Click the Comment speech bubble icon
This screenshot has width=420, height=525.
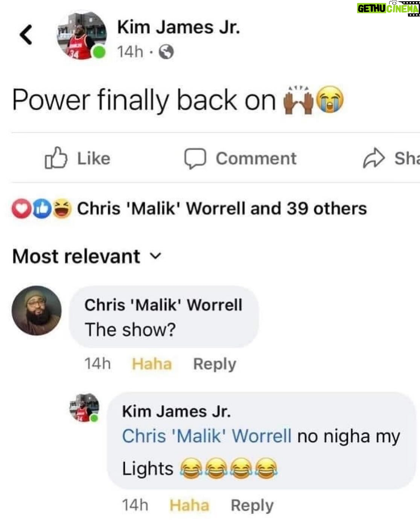(x=195, y=158)
